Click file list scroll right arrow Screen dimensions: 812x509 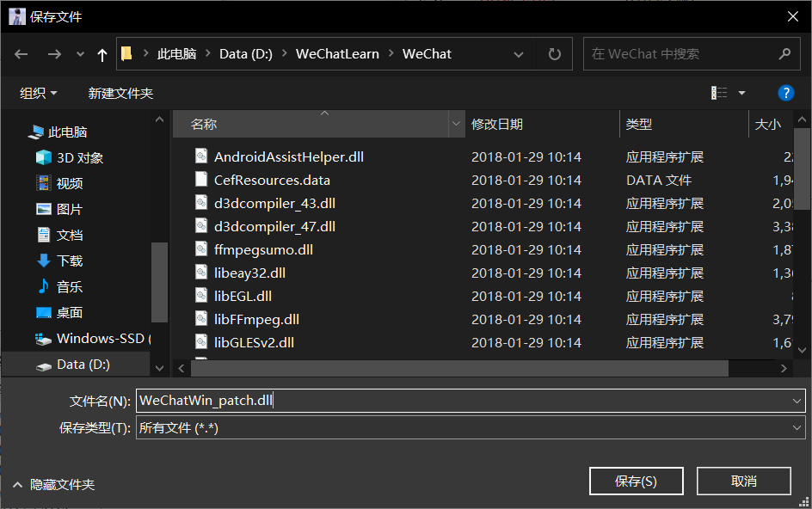pos(784,368)
